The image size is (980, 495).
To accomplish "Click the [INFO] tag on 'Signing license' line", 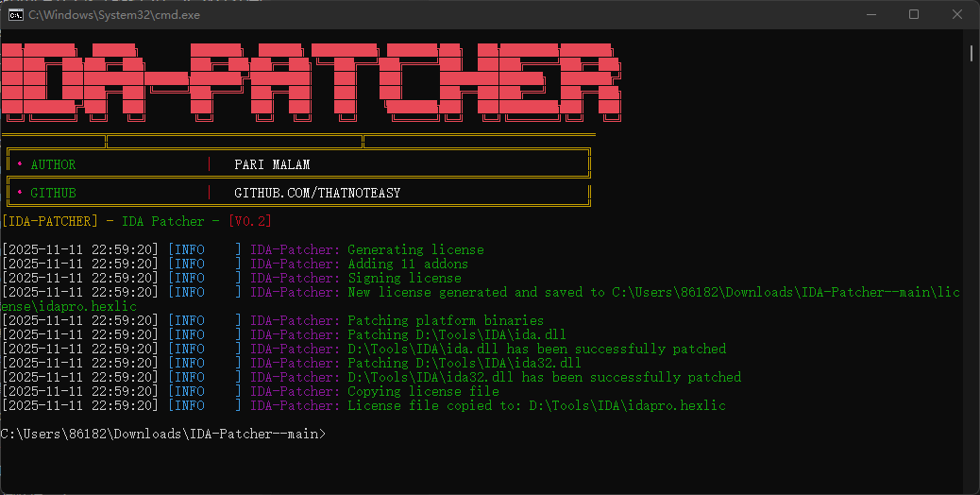I will point(204,278).
